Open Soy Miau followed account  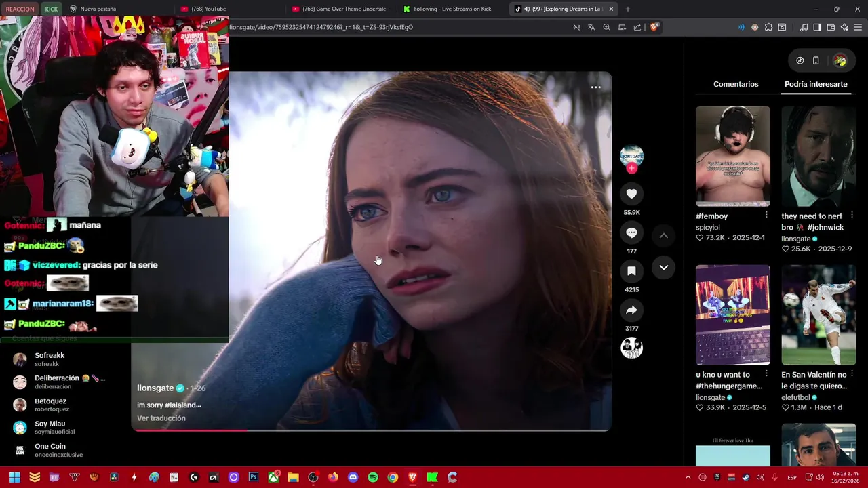coord(61,427)
